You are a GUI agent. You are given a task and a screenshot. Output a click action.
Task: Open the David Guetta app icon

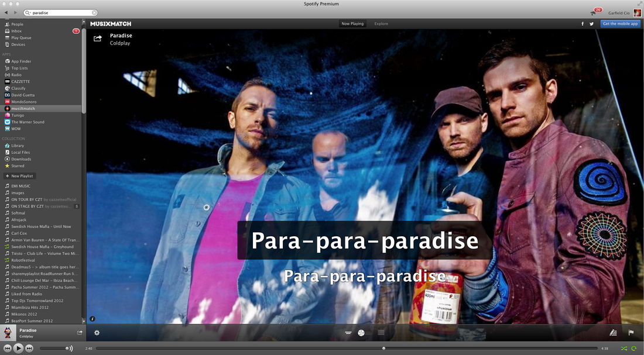coord(7,95)
